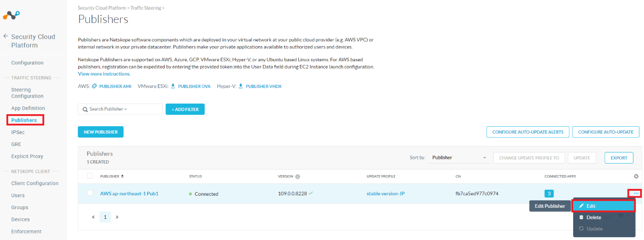644x240 pixels.
Task: Click the version number 109.0.0.8228
Action: [x=292, y=193]
